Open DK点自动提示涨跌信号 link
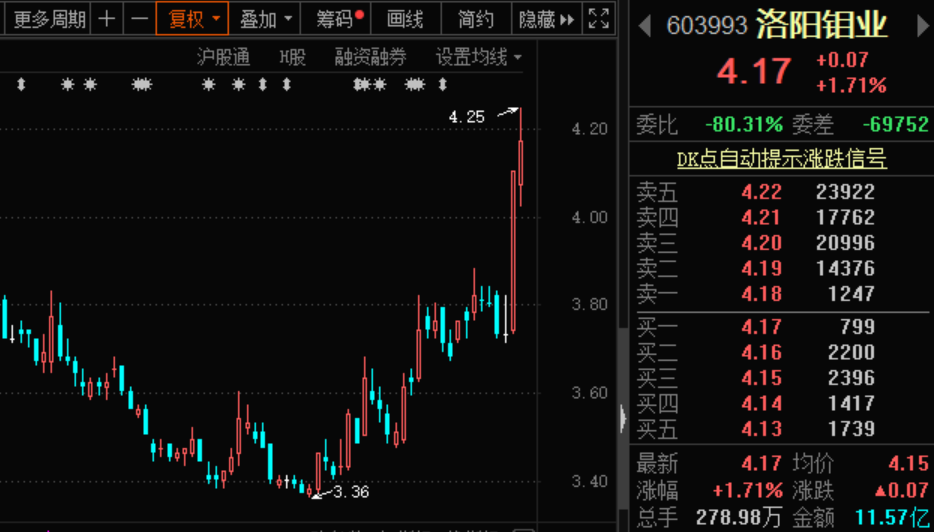The image size is (934, 532). 782,159
